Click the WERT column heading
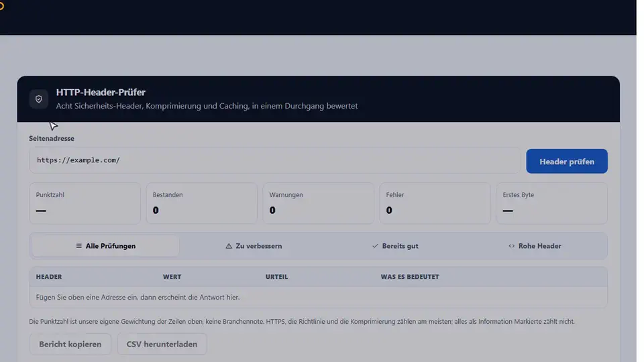 [172, 277]
